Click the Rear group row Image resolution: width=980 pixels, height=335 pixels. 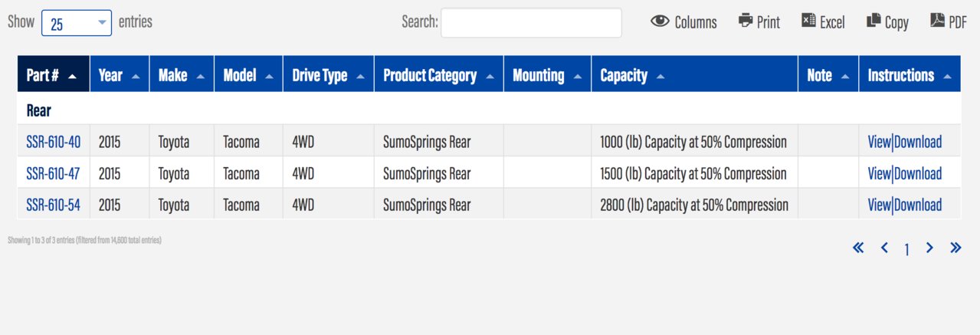tap(489, 110)
